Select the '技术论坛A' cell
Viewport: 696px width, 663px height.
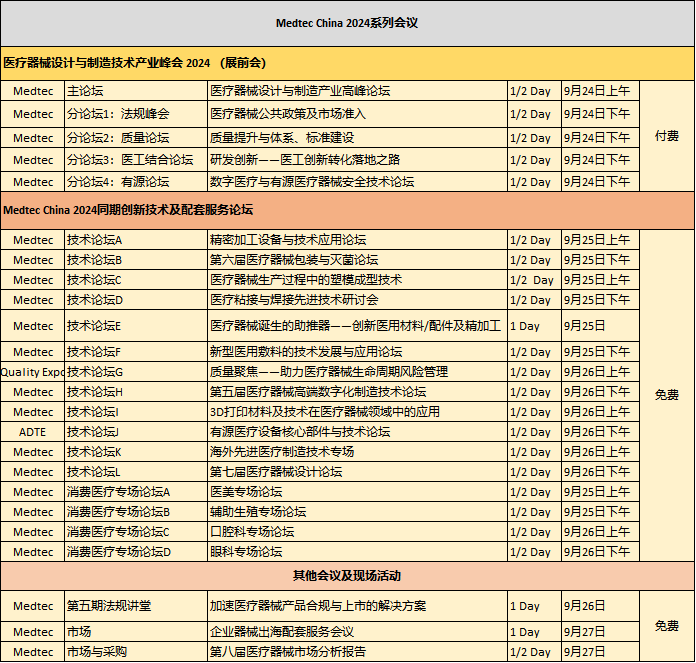136,240
